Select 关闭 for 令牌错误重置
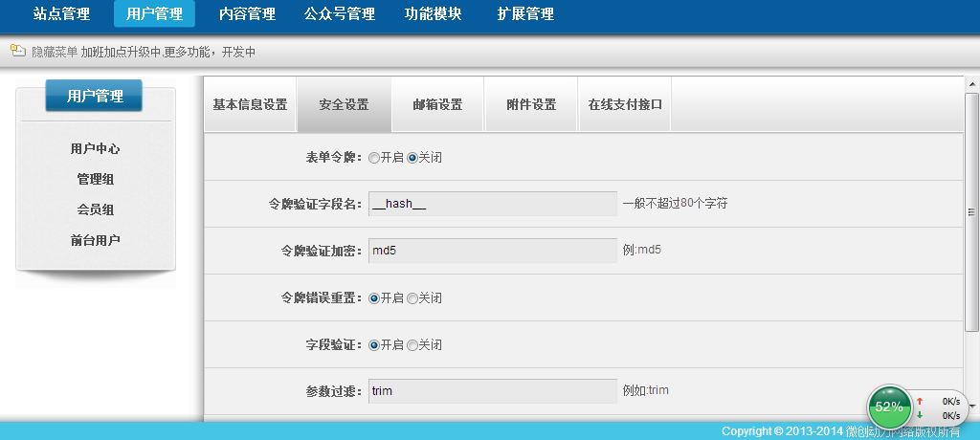Image resolution: width=980 pixels, height=440 pixels. [x=412, y=298]
